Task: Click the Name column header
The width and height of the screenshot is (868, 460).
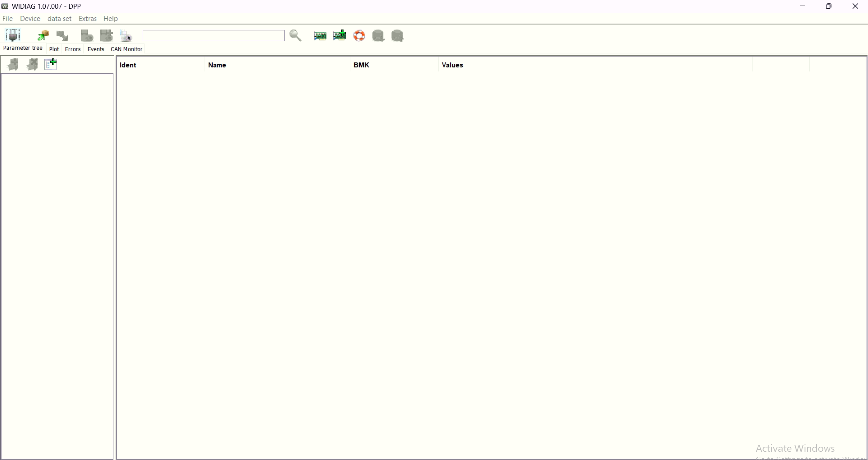Action: point(278,65)
